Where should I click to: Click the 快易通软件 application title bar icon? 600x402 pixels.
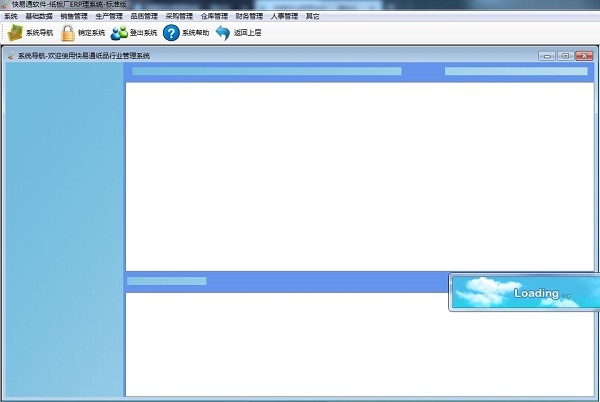pos(5,5)
